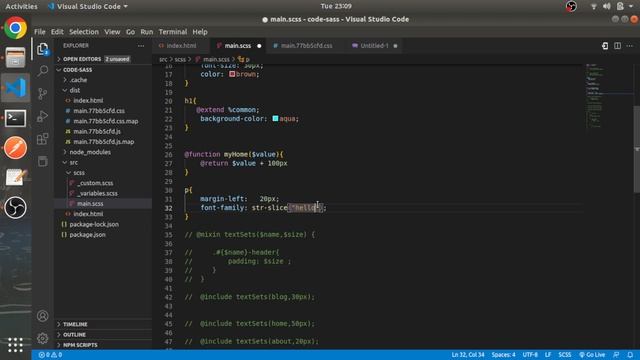This screenshot has width=640, height=360.
Task: Open the Run and Debug view
Action: tap(42, 116)
